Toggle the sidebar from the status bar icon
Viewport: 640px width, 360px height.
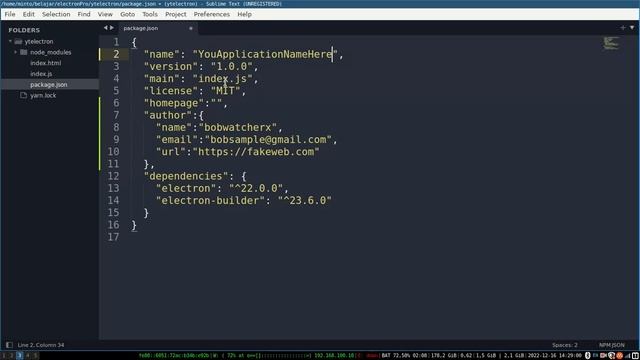tap(9, 345)
